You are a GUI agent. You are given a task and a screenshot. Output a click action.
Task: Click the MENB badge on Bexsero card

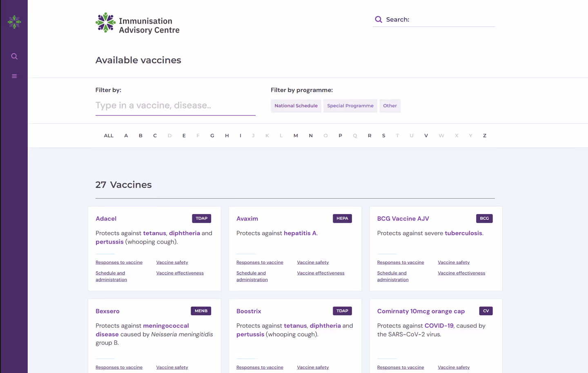tap(201, 311)
